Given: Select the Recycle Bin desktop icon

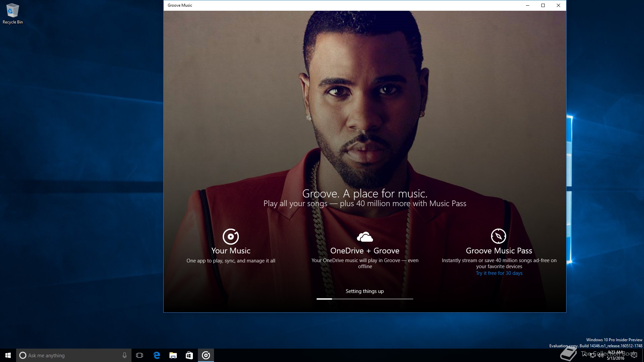Looking at the screenshot, I should 13,14.
